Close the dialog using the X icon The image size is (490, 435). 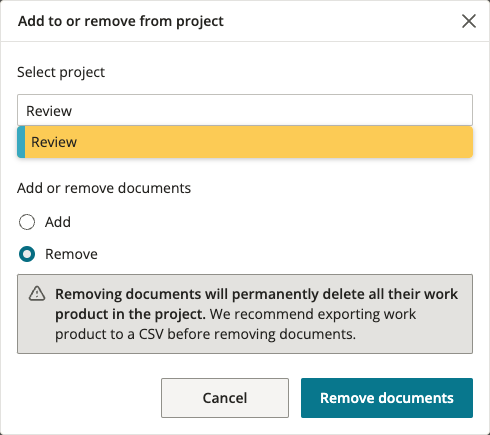[x=469, y=21]
